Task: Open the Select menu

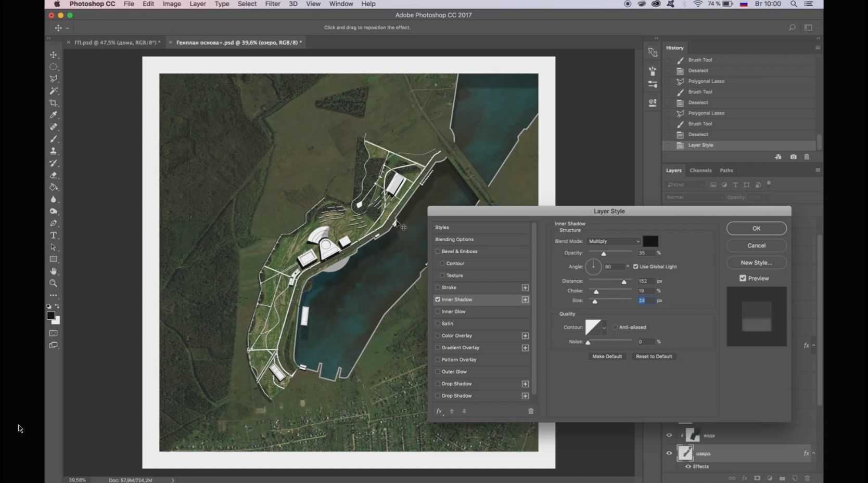Action: (x=247, y=4)
